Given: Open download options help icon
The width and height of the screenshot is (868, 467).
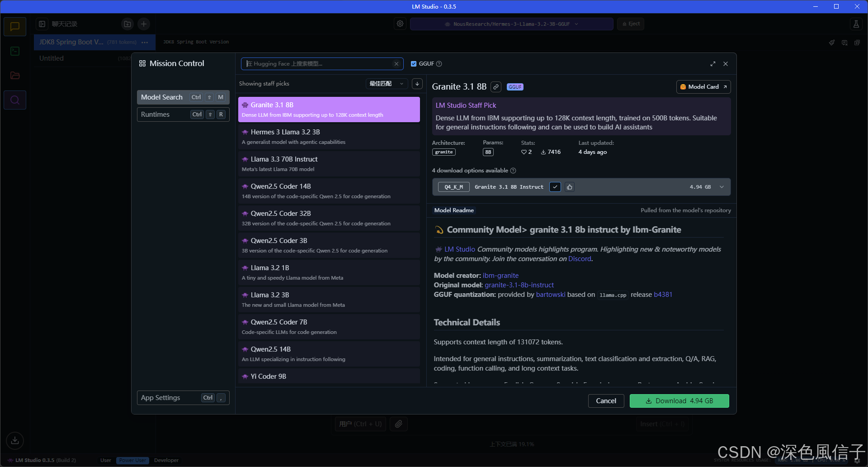Looking at the screenshot, I should (513, 171).
